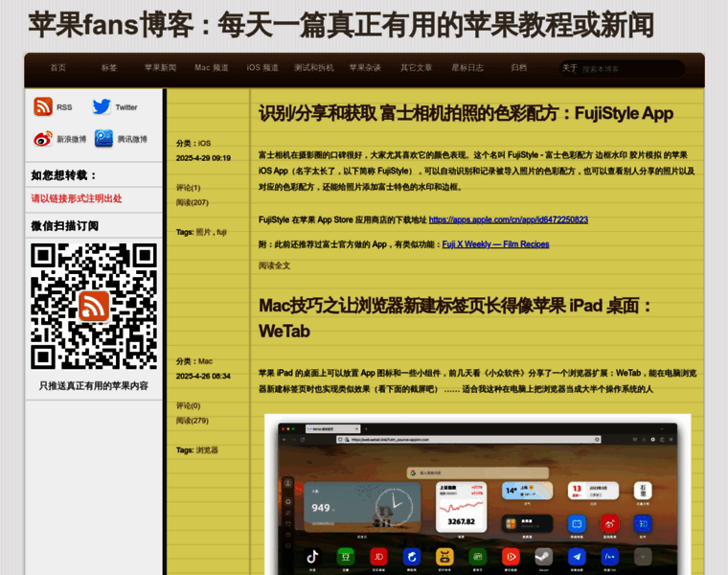
Task: Open the Twitter bird icon
Action: point(102,106)
